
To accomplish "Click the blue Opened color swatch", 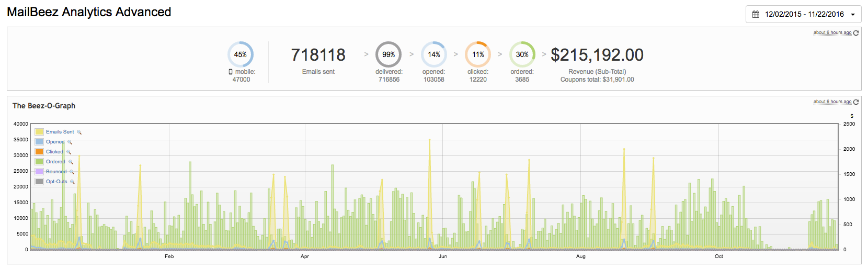I will coord(39,142).
